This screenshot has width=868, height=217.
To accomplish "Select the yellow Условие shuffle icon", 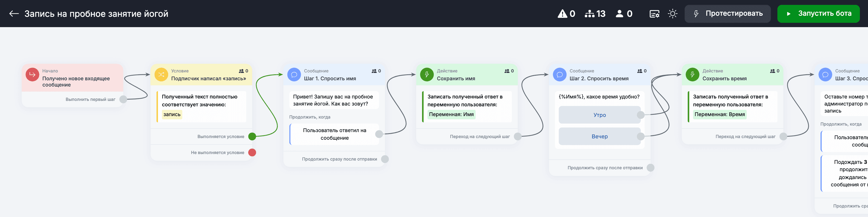I will click(161, 75).
